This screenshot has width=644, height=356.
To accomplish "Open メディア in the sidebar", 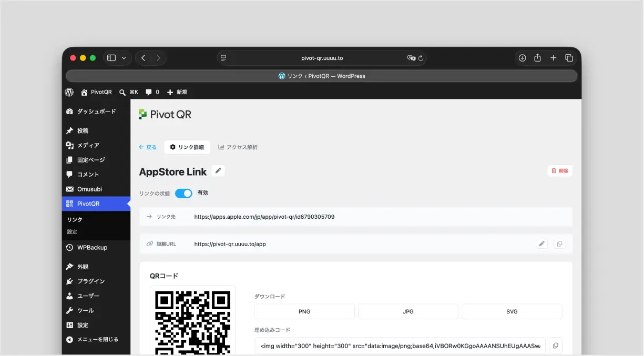I will (x=96, y=145).
